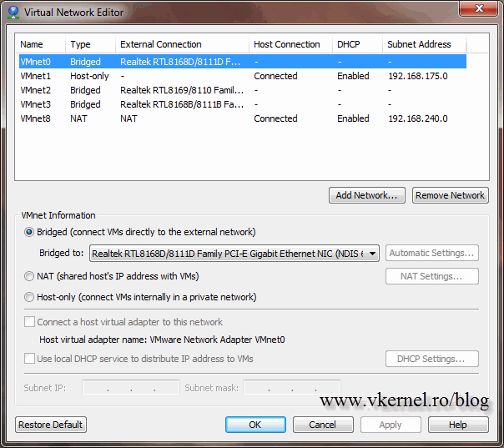Confirm with the OK button

(x=255, y=425)
